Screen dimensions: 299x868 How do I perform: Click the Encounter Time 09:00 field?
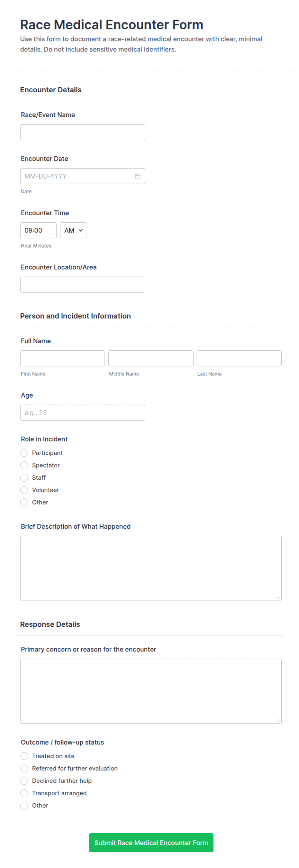(x=38, y=230)
